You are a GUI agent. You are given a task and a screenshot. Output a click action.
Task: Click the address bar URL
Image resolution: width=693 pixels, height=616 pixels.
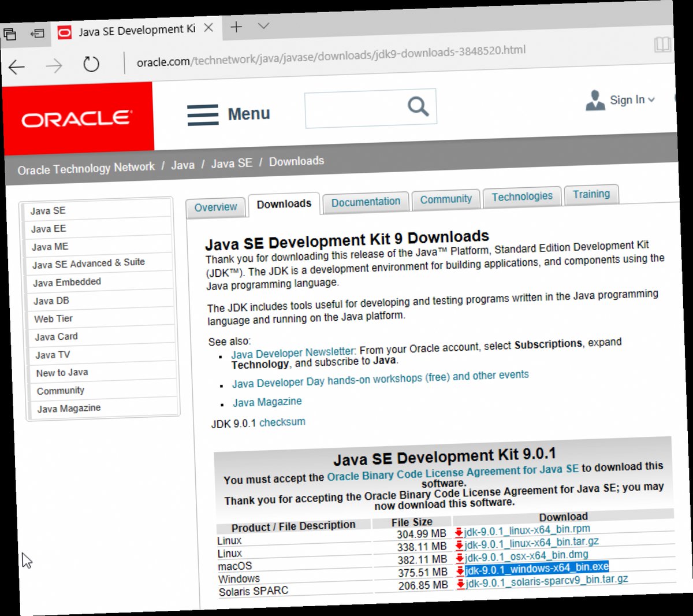(x=331, y=55)
